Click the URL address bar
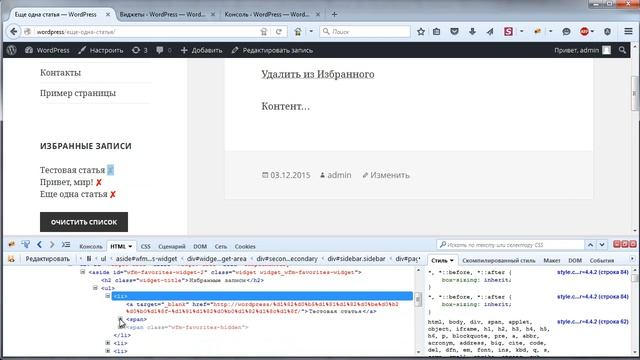Screen dimensions: 640x360 click(x=147, y=31)
